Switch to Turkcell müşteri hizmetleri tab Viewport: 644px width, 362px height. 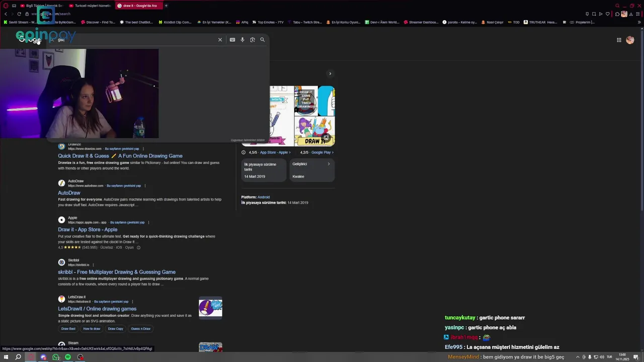click(x=89, y=6)
